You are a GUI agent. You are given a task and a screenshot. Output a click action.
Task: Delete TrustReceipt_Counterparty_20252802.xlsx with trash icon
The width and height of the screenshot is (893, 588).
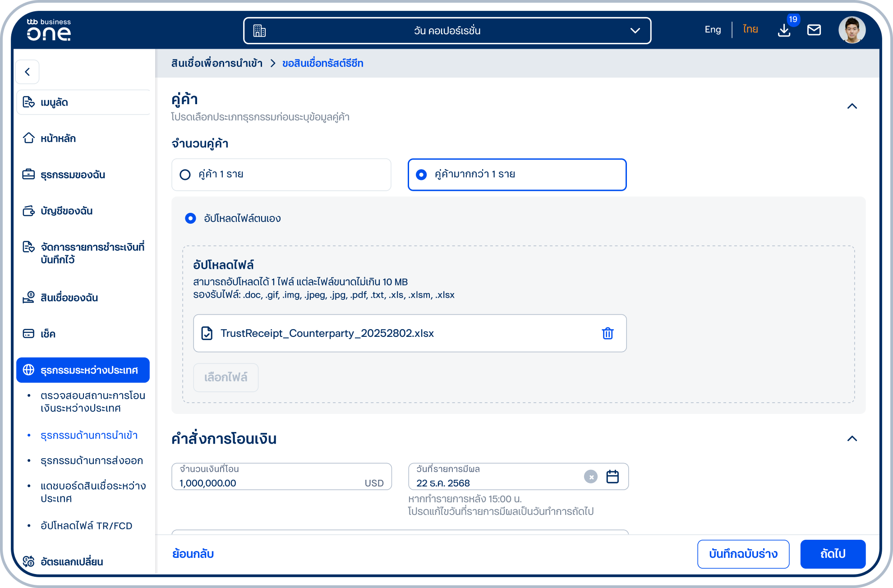[608, 333]
